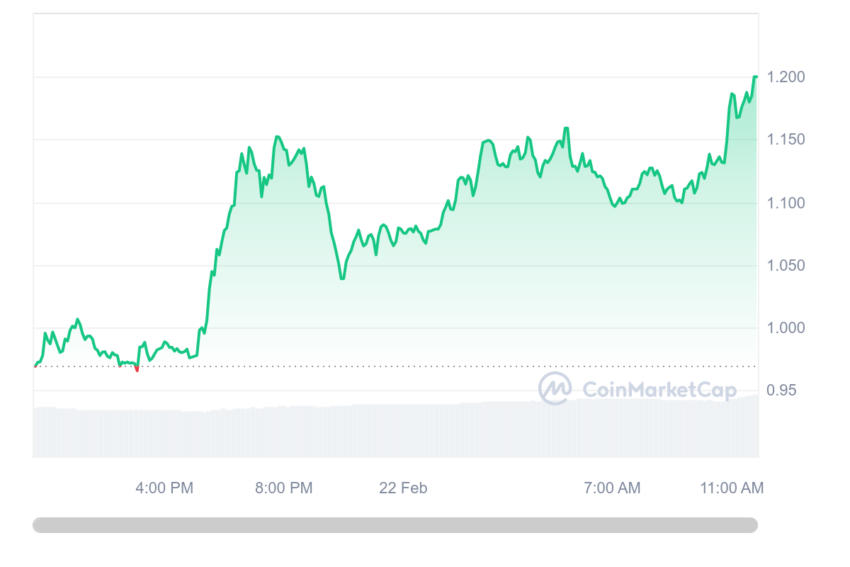Click the 0.95 price axis label
This screenshot has height=567, width=850.
(x=781, y=390)
